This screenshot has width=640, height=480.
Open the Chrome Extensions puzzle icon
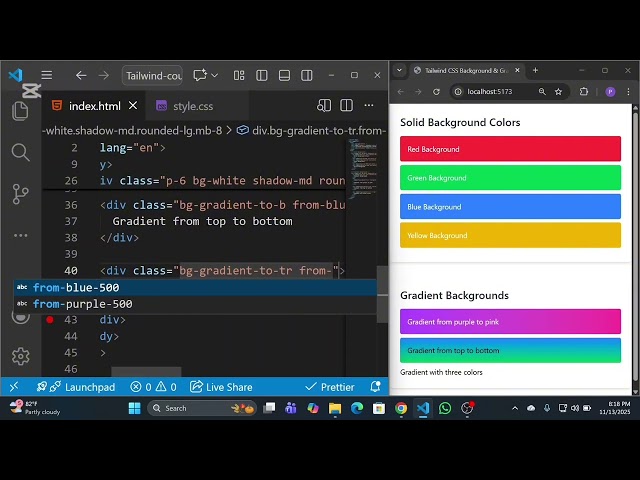(x=584, y=91)
